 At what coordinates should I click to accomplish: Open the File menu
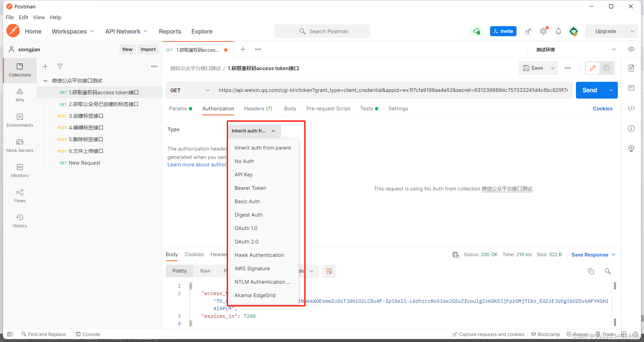10,17
